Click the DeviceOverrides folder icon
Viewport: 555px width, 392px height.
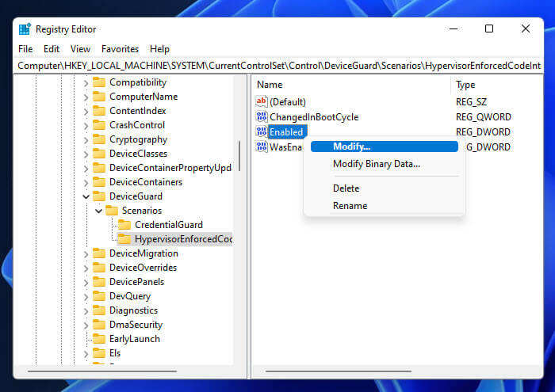click(x=99, y=268)
